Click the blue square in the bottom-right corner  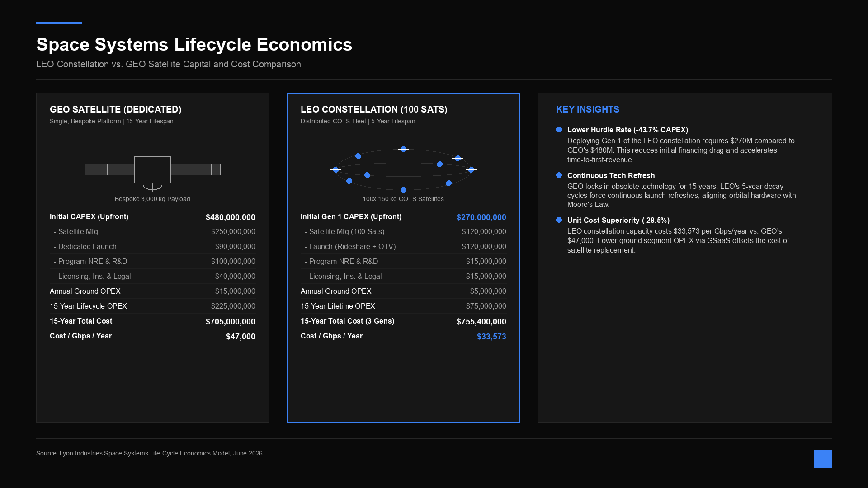click(x=823, y=459)
